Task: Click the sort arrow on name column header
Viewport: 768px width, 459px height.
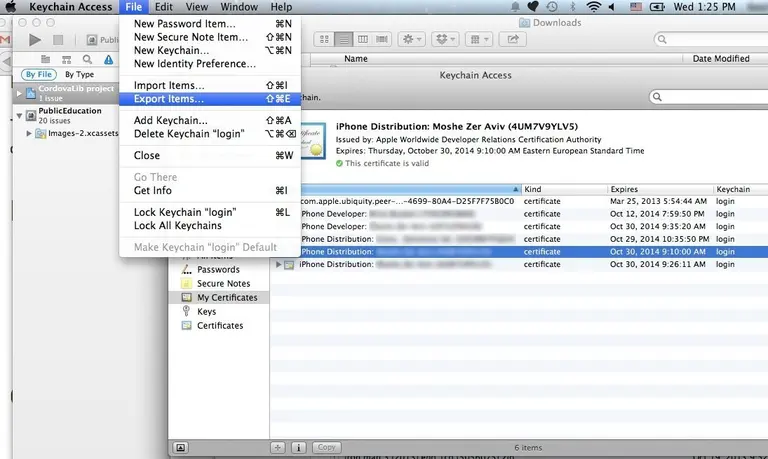Action: tap(516, 189)
